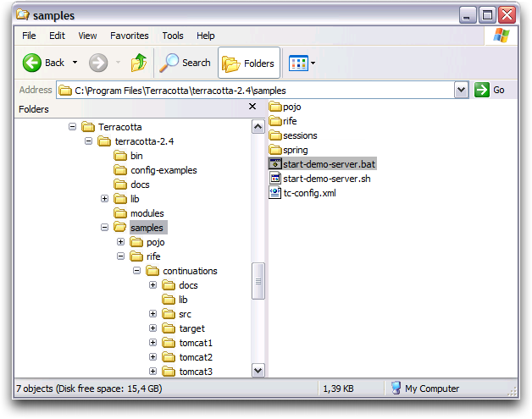Click the folder tree scrollbar thumb
The height and width of the screenshot is (419, 532).
click(258, 281)
